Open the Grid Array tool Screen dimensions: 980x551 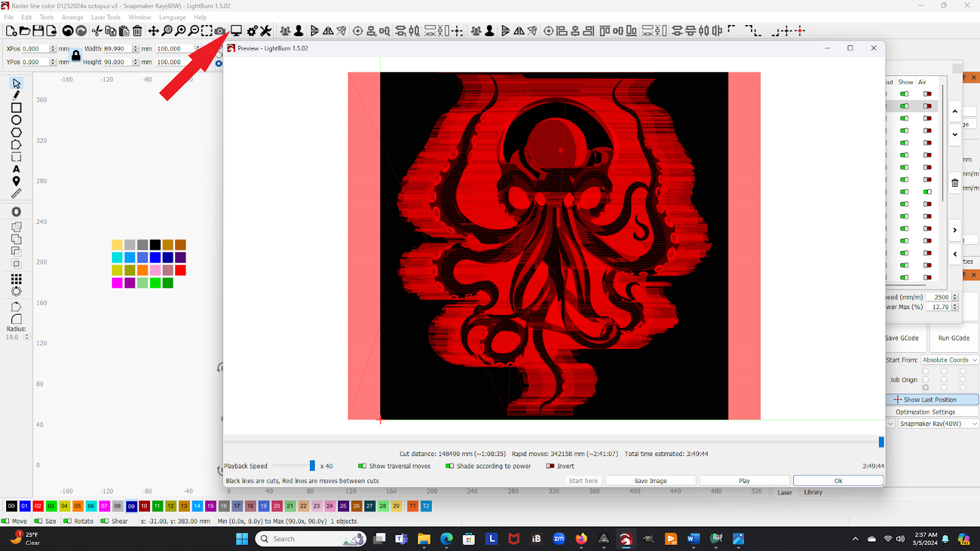click(17, 279)
